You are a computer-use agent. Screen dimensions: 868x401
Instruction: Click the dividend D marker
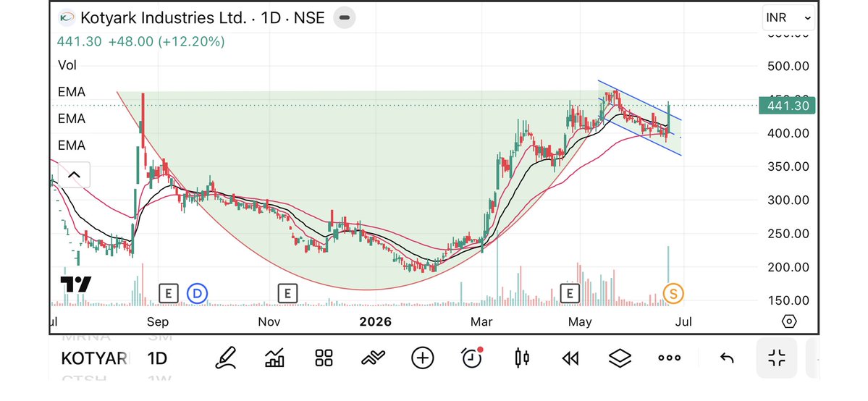197,293
